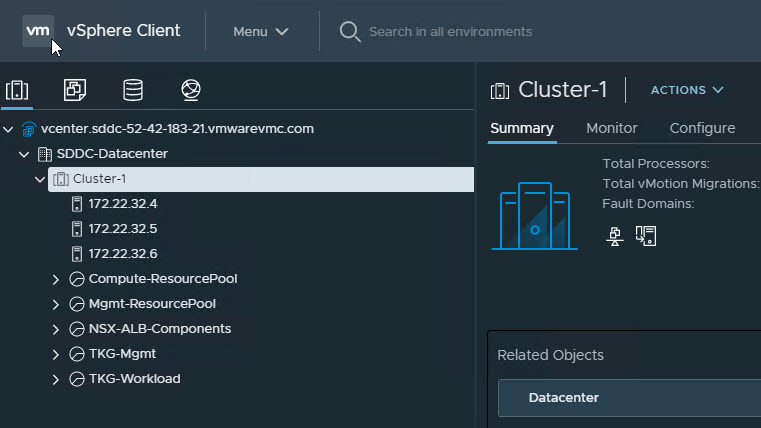Viewport: 761px width, 428px height.
Task: Click the SDDC-Datacenter building icon
Action: [x=45, y=154]
